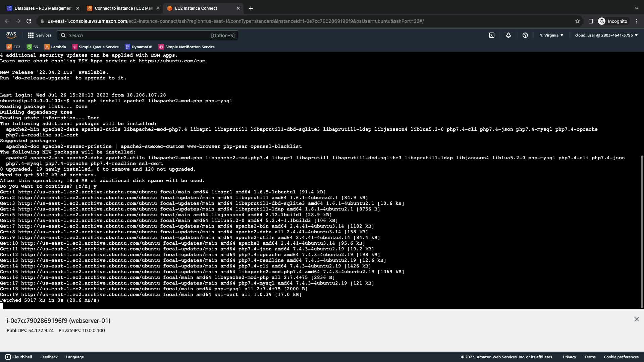Open Simple Queue Service shortcut
The image size is (644, 362).
pos(96,47)
